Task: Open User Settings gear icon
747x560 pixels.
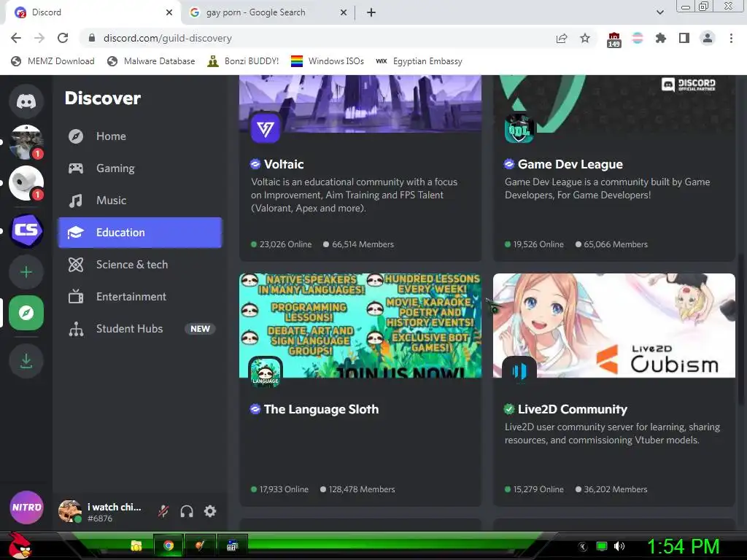Action: tap(210, 511)
